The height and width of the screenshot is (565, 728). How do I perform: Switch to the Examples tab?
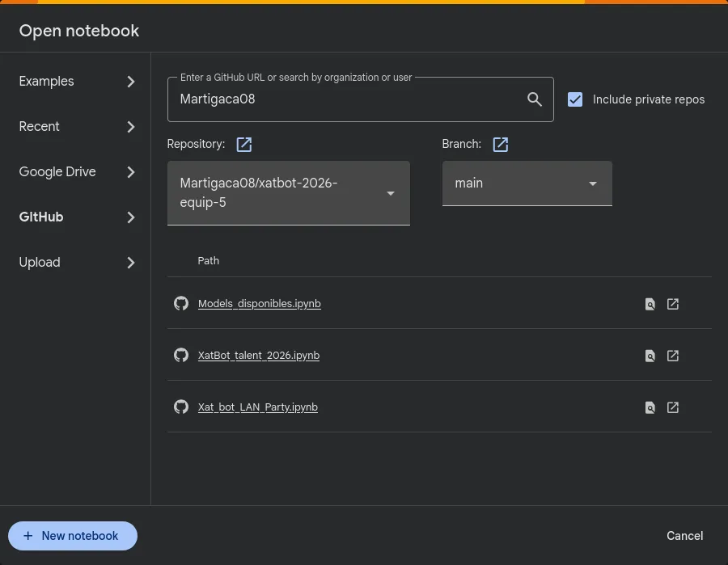click(76, 82)
